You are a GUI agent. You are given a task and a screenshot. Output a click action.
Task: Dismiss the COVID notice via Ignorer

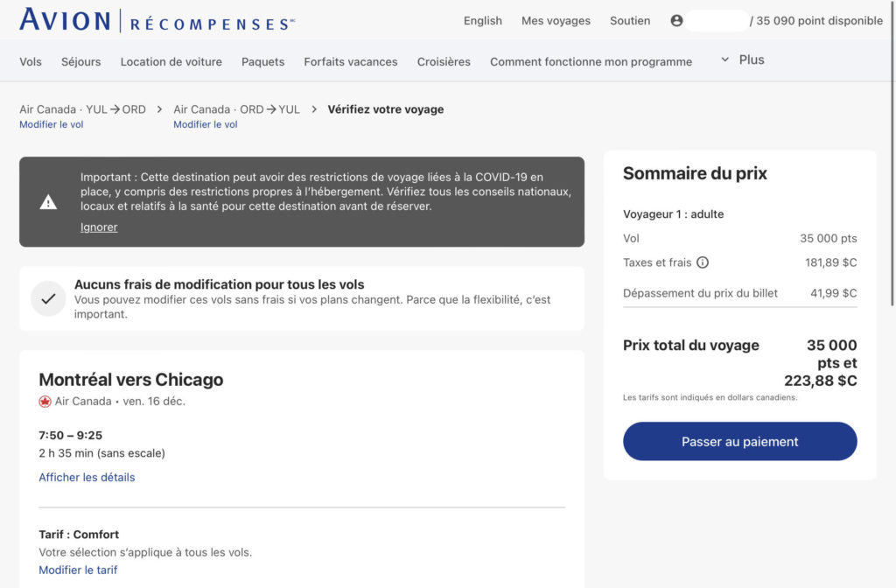(x=99, y=227)
